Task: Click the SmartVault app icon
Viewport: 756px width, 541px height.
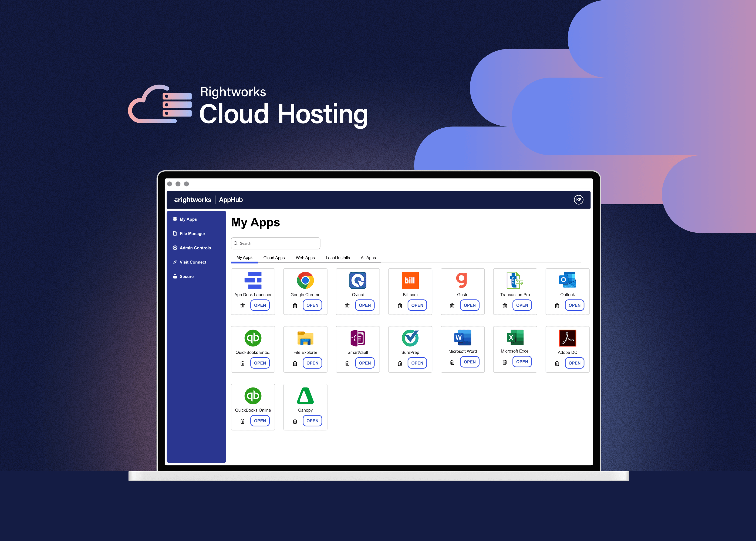Action: click(358, 338)
